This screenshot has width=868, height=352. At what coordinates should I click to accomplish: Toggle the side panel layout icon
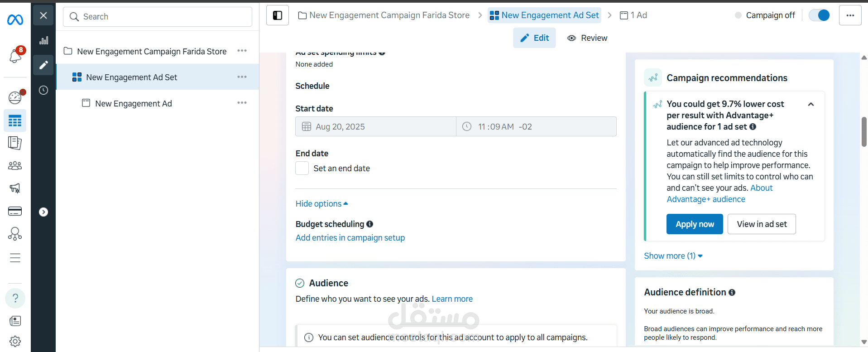[278, 15]
